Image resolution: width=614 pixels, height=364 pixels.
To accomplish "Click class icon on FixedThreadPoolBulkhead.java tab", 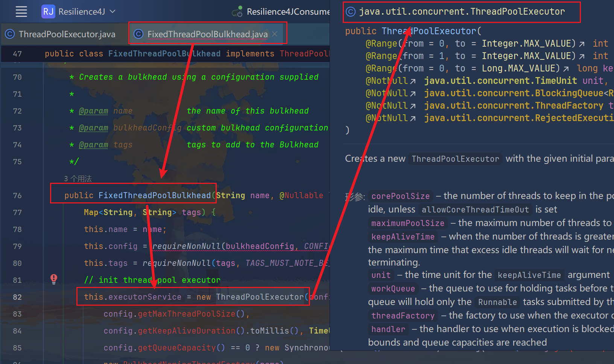I will [x=138, y=34].
